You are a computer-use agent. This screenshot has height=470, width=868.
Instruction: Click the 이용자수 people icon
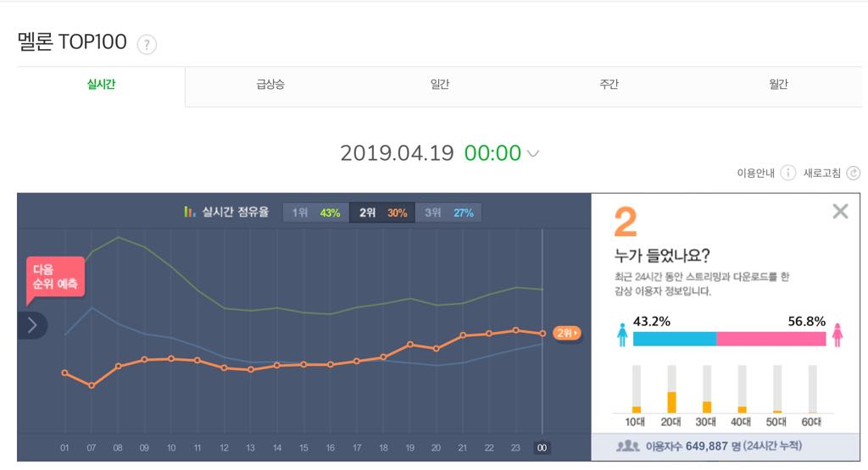pyautogui.click(x=628, y=445)
